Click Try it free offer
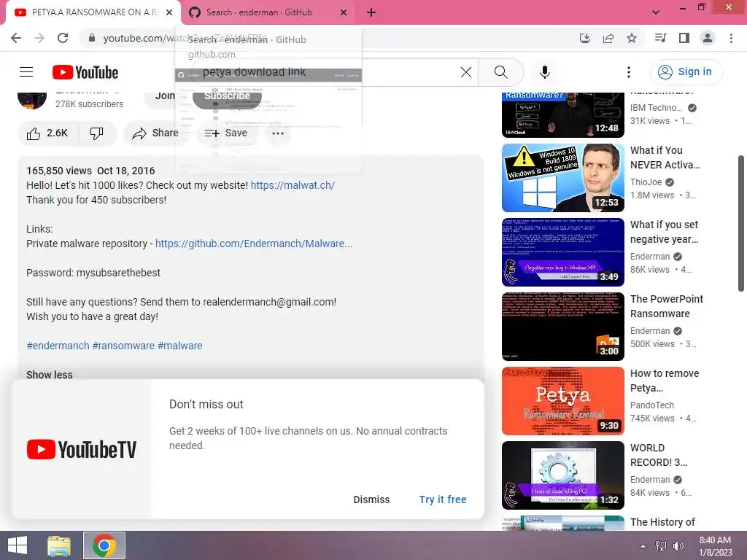Screen dimensions: 747x560 coord(443,499)
